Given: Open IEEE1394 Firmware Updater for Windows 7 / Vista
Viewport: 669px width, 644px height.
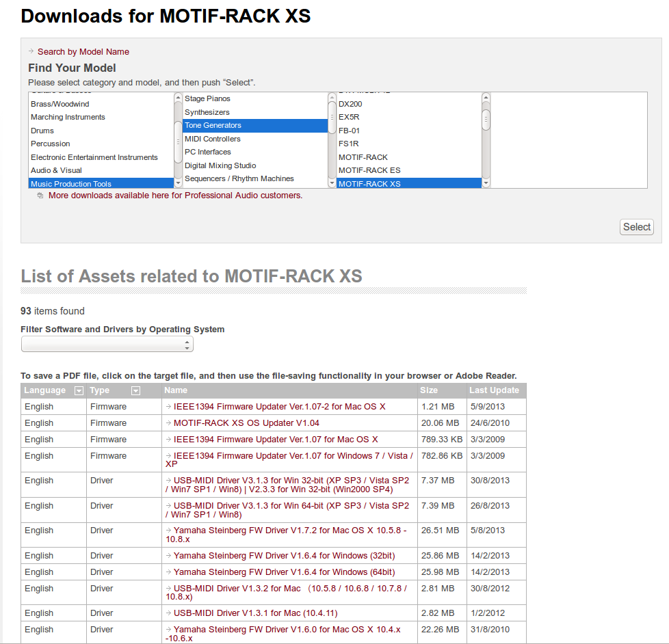Looking at the screenshot, I should [x=289, y=460].
